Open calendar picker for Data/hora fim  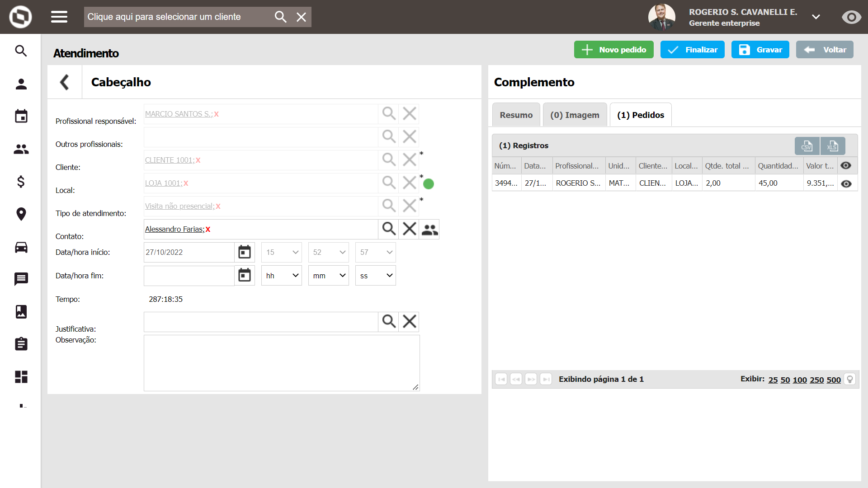(x=245, y=275)
